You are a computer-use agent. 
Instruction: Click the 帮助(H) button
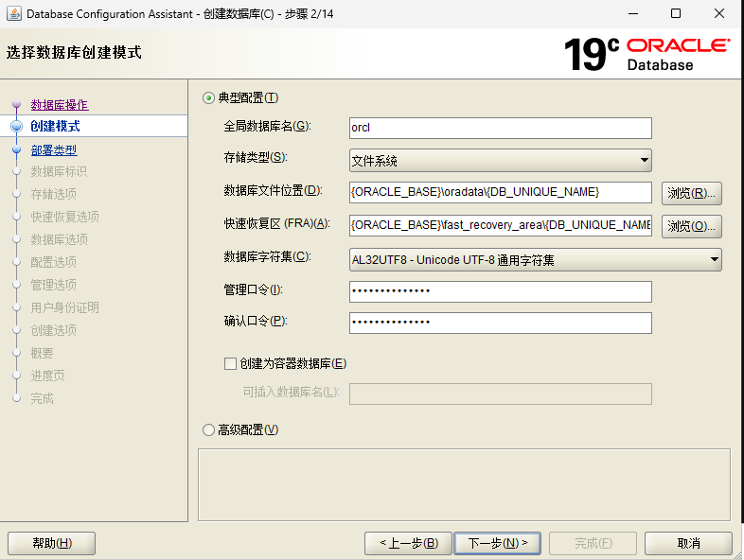pos(52,543)
